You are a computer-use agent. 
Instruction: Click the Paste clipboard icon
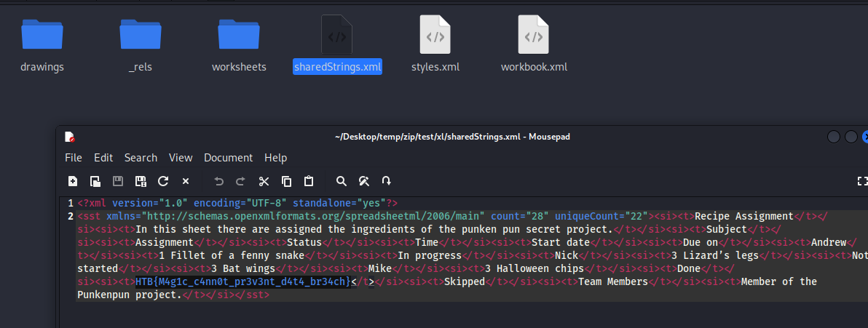(309, 181)
